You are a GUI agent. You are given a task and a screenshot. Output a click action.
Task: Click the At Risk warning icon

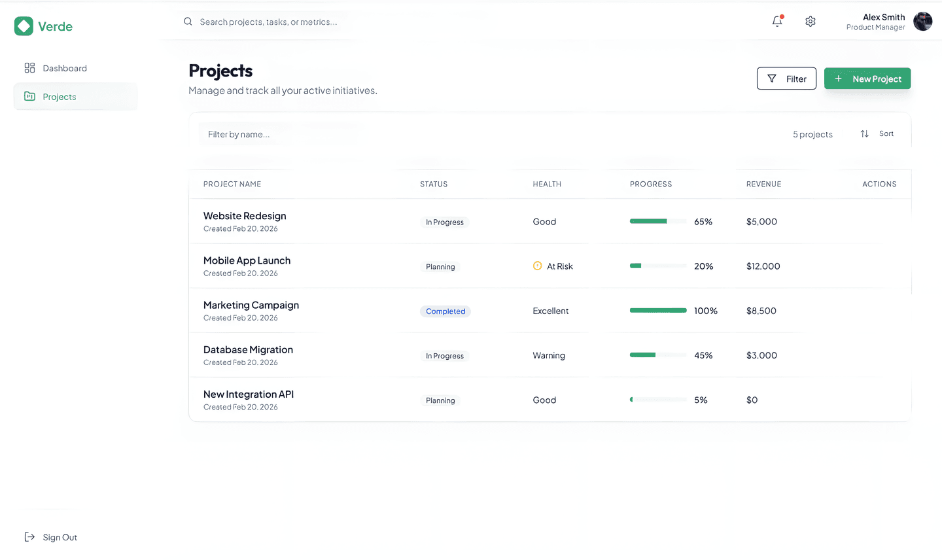[x=537, y=266]
